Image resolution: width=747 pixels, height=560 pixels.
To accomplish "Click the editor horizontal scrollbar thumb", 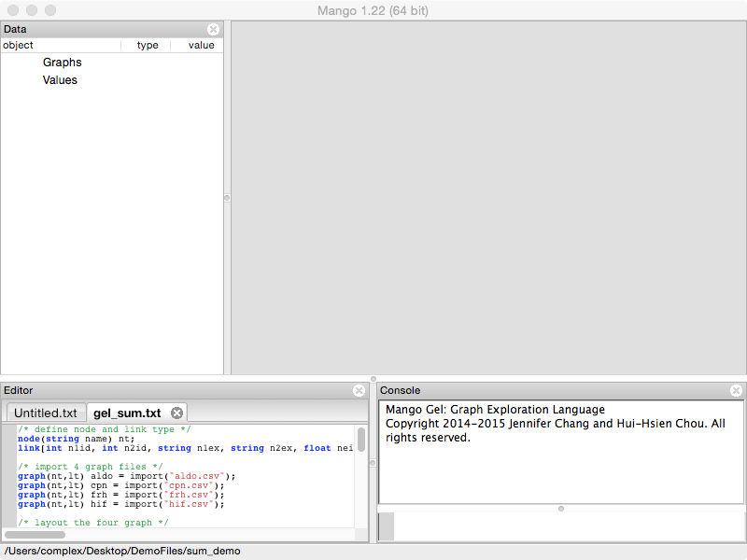I will pos(35,535).
